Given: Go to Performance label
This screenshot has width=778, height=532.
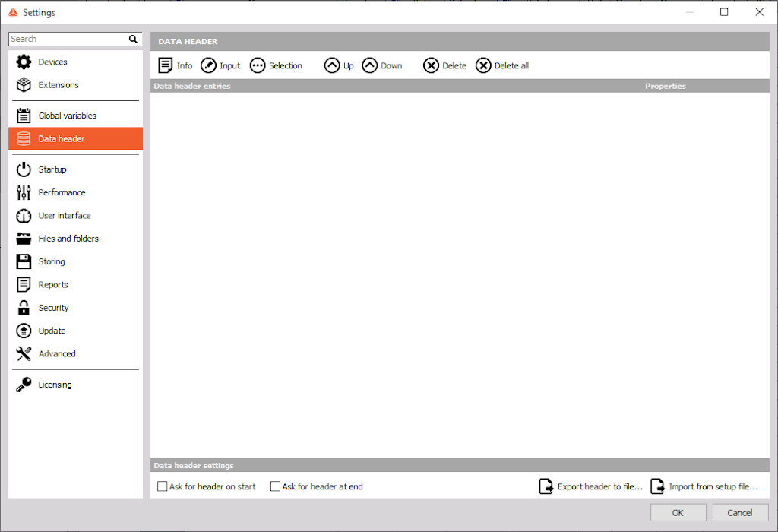Looking at the screenshot, I should coord(62,192).
